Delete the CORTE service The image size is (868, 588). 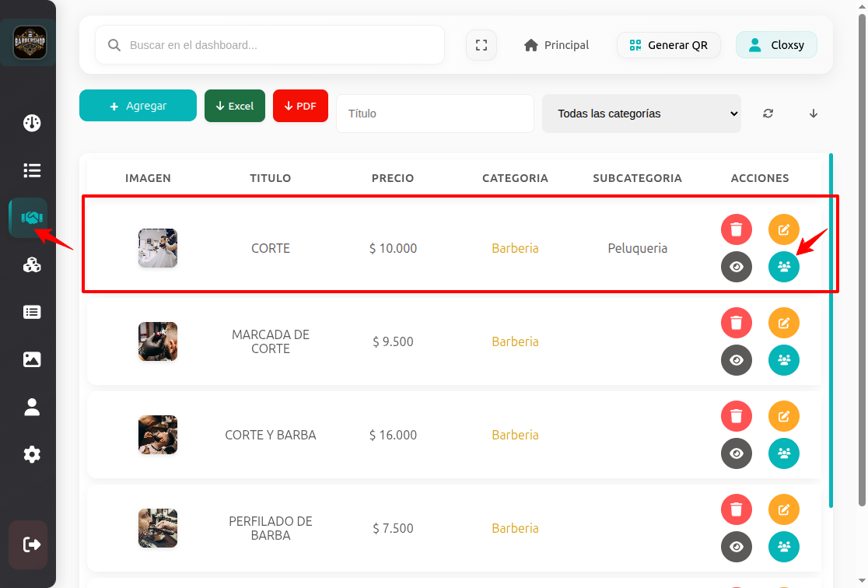(x=737, y=229)
